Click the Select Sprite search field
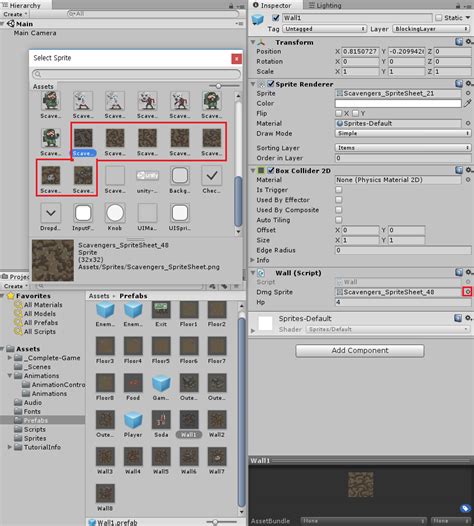Image resolution: width=474 pixels, height=526 pixels. (136, 74)
